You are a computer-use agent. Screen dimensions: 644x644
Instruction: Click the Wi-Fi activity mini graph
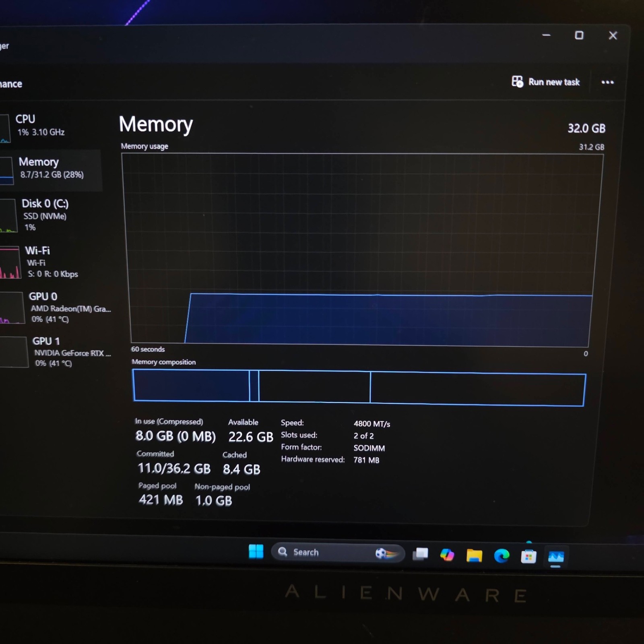(10, 262)
